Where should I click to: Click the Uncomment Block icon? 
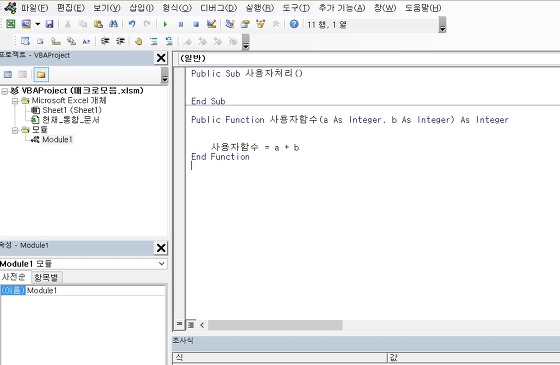click(169, 41)
